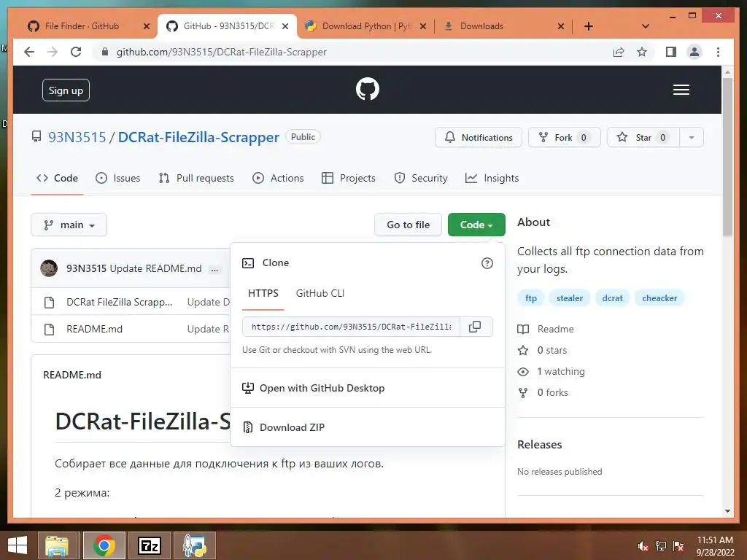Switch to the Downloads tab
Screen dimensions: 747x560
481,26
